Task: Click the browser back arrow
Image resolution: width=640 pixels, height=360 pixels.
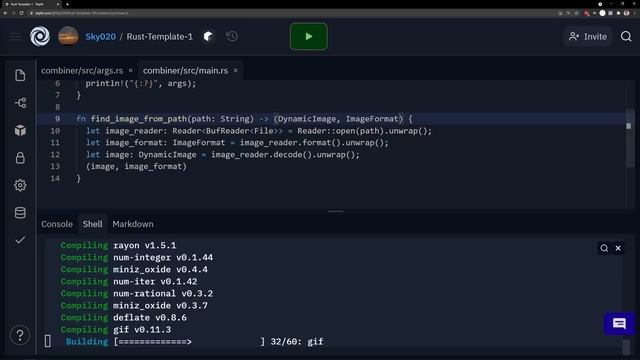Action: (5, 13)
